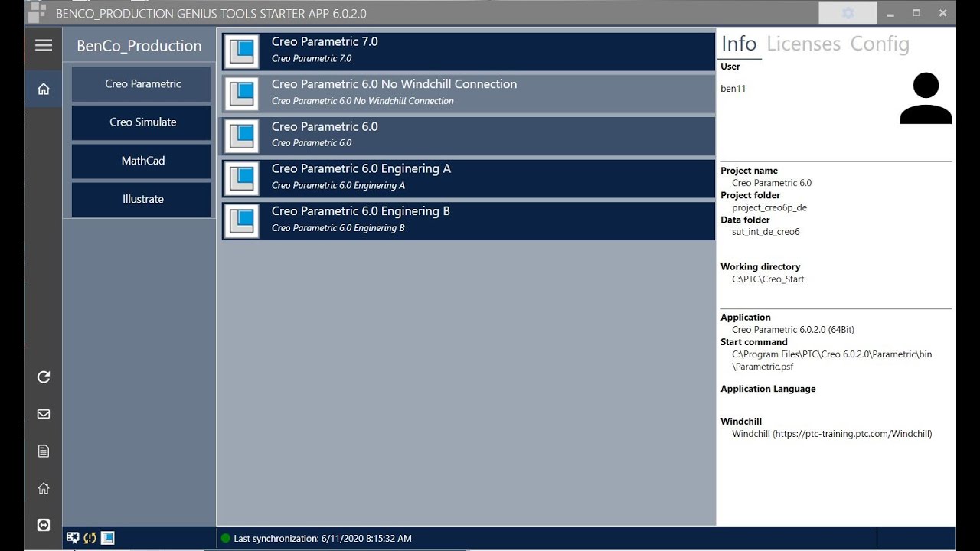Select the Creo Parametric 7.0 title text
This screenshot has width=980, height=551.
[x=325, y=42]
